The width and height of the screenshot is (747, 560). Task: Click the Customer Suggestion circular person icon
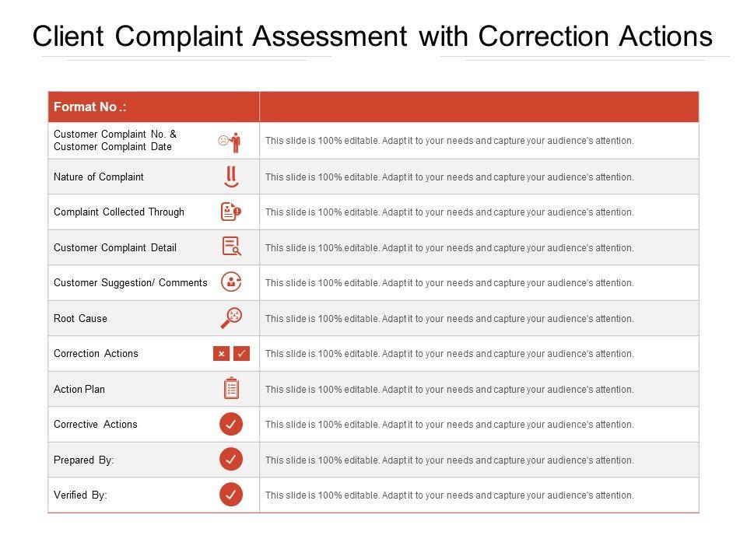(x=231, y=282)
